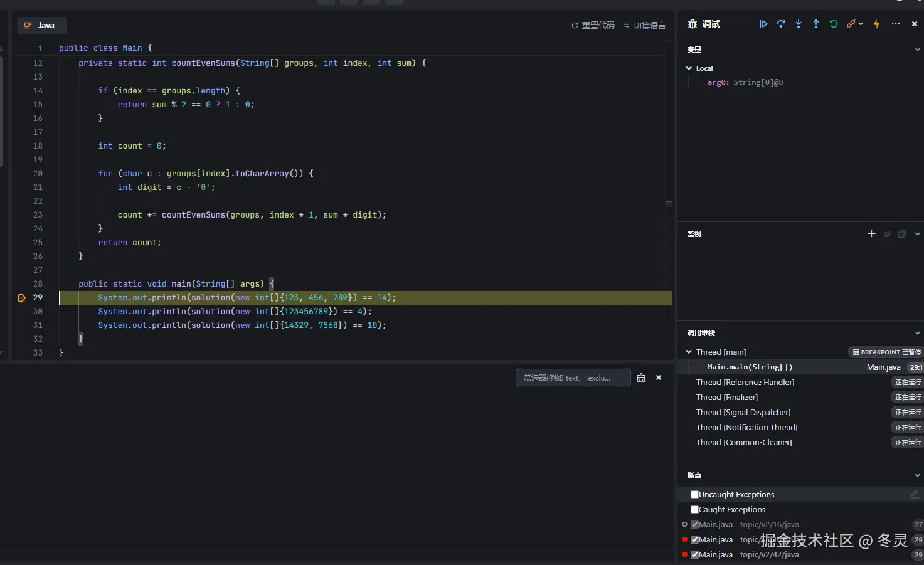Click the yellow lightning bolt icon
The image size is (924, 565).
coord(876,24)
